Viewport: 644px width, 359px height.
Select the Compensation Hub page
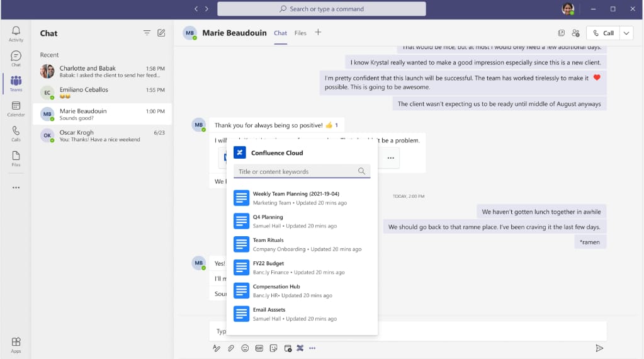tap(302, 290)
